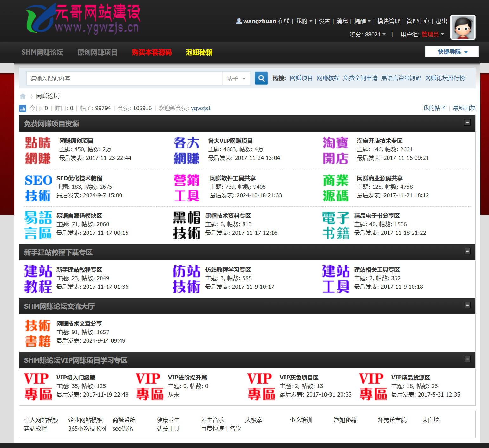The image size is (489, 448).
Task: Click the search input field
Action: [124, 78]
